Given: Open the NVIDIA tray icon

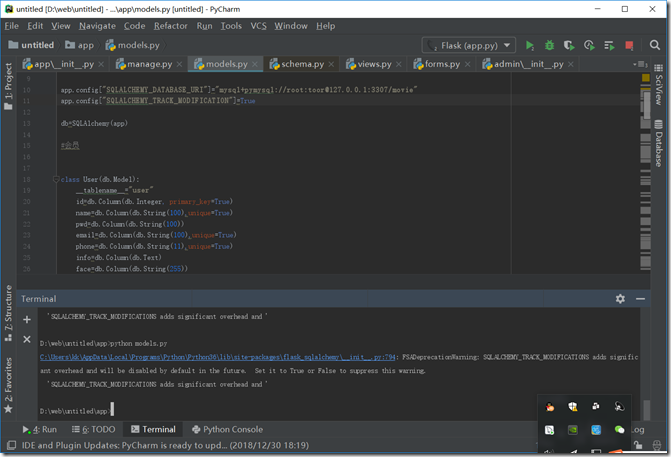Looking at the screenshot, I should 573,430.
